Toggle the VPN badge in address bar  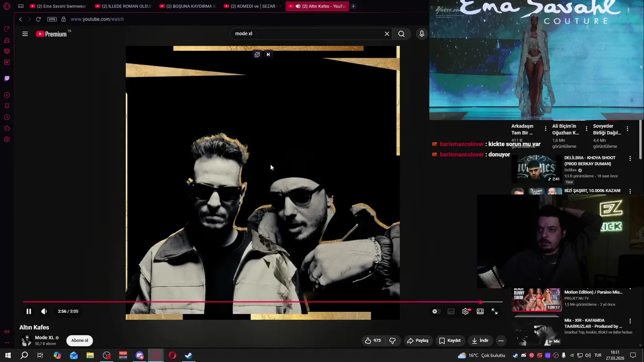[52, 19]
